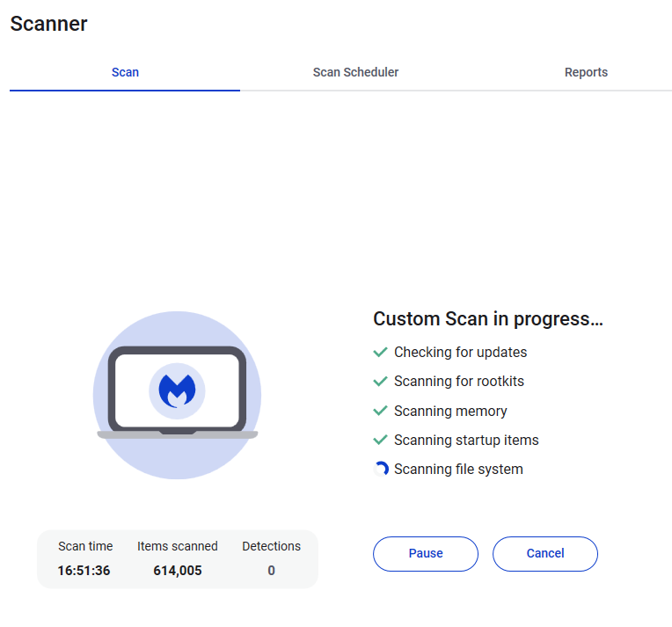Pause the running custom scan

click(426, 553)
